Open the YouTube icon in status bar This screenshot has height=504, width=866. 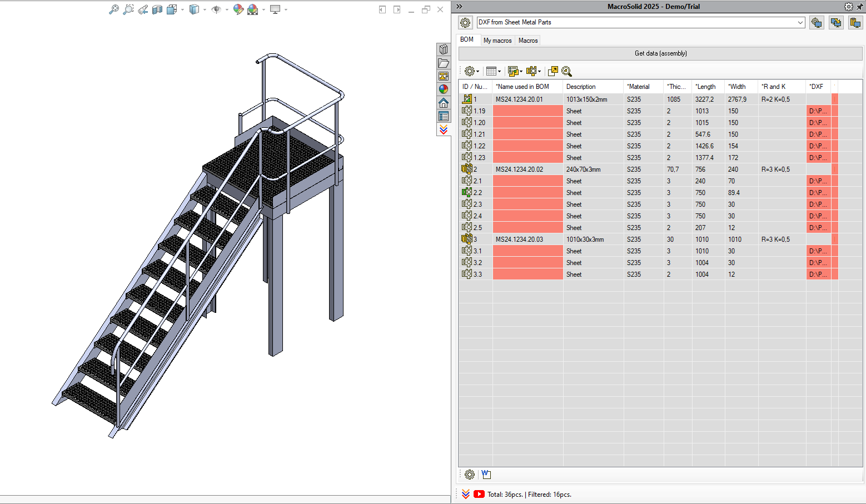tap(479, 494)
